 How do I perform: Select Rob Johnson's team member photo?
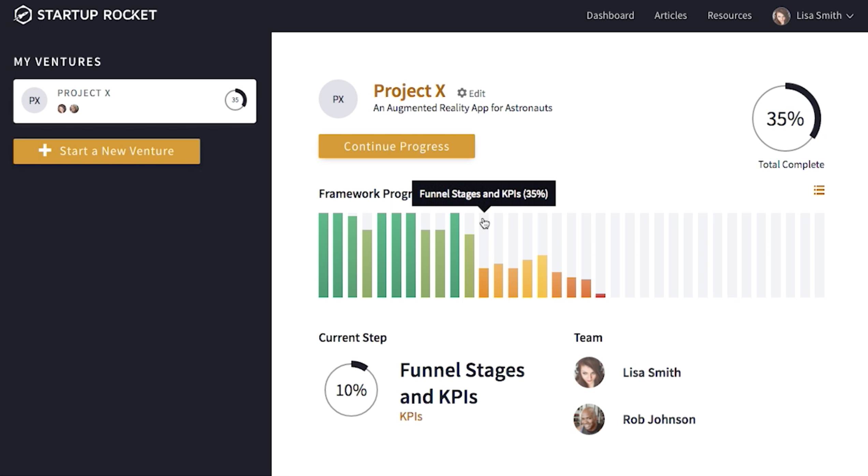589,419
